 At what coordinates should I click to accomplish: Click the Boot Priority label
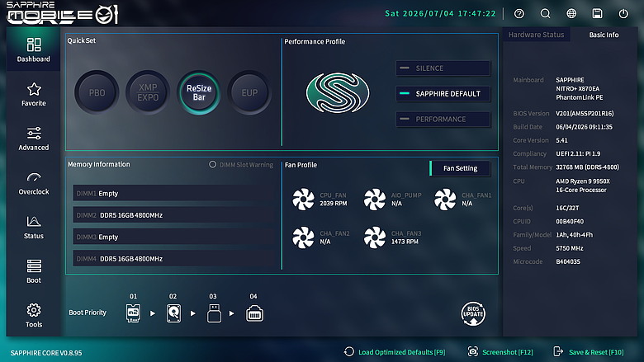click(88, 313)
